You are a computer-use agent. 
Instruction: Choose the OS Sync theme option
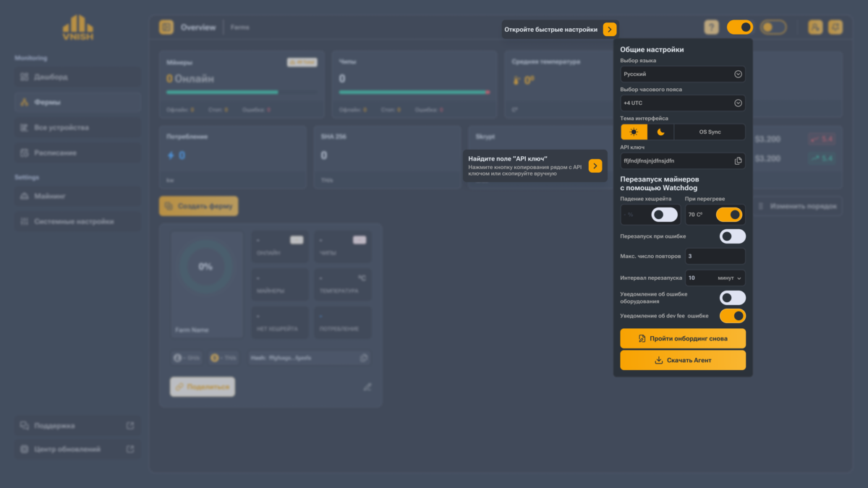710,132
